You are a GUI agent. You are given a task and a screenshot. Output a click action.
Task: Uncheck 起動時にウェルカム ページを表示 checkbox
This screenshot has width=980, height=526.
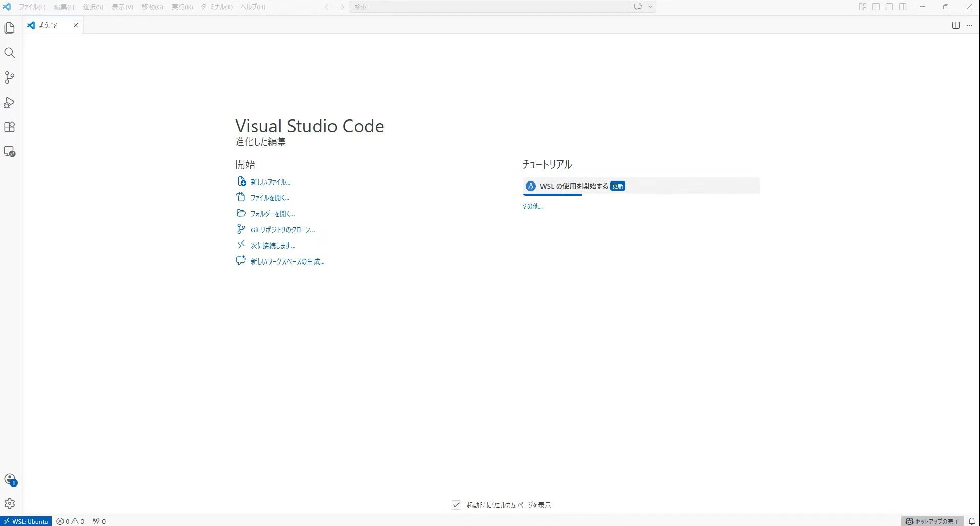[x=456, y=505]
